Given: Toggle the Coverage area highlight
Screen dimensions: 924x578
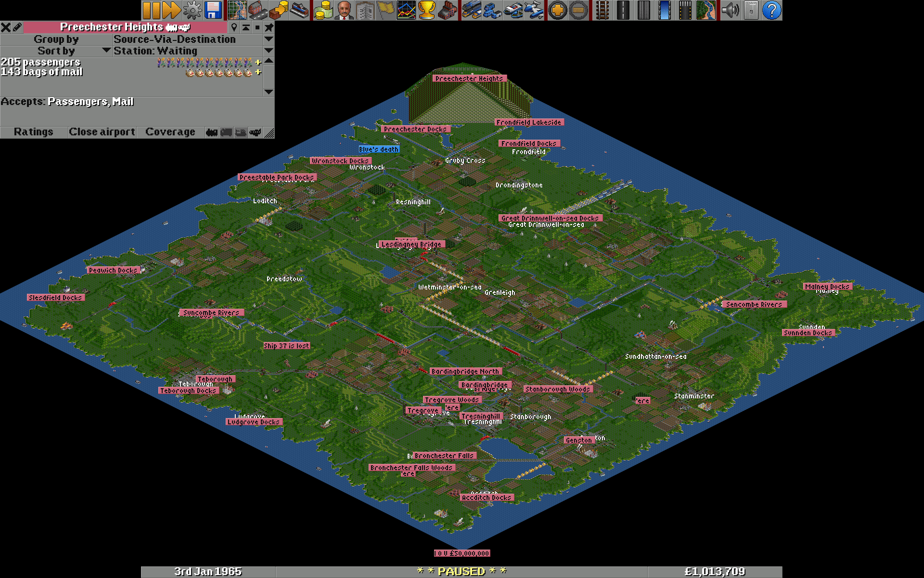Looking at the screenshot, I should pyautogui.click(x=170, y=132).
